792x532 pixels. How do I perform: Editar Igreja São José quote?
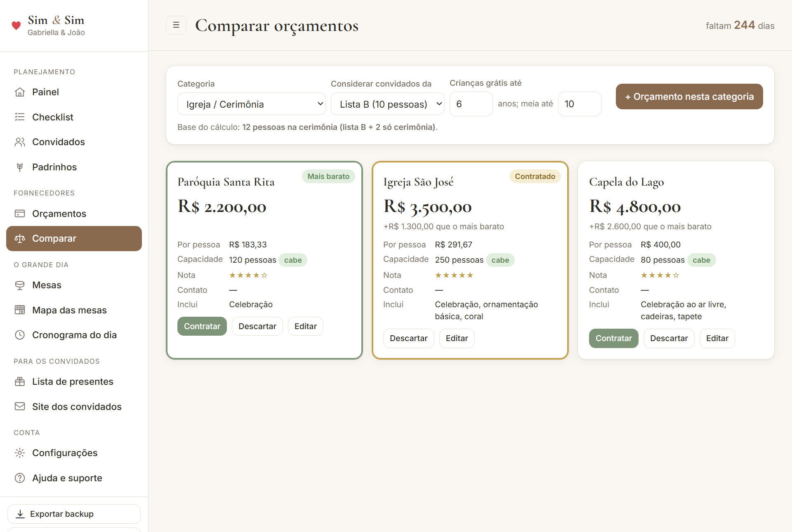pyautogui.click(x=457, y=338)
